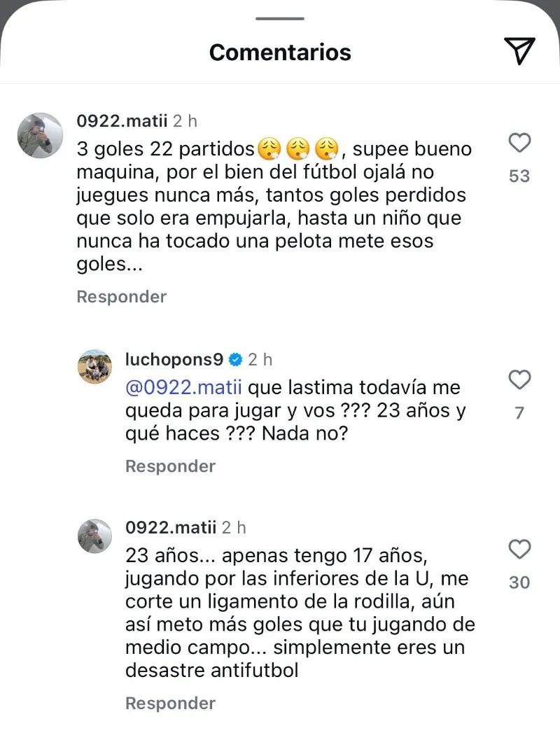The width and height of the screenshot is (560, 733).
Task: Tap the blue verified badge next to luchopons9
Action: pyautogui.click(x=236, y=360)
